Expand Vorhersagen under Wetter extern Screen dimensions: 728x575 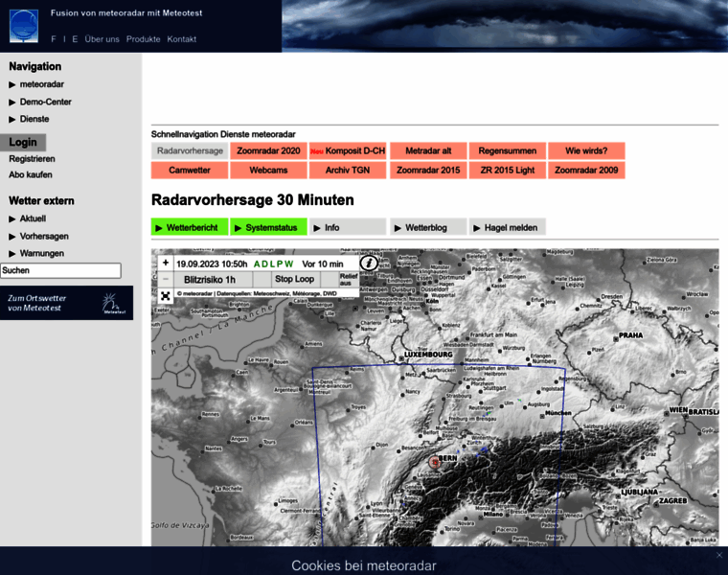[x=38, y=236]
